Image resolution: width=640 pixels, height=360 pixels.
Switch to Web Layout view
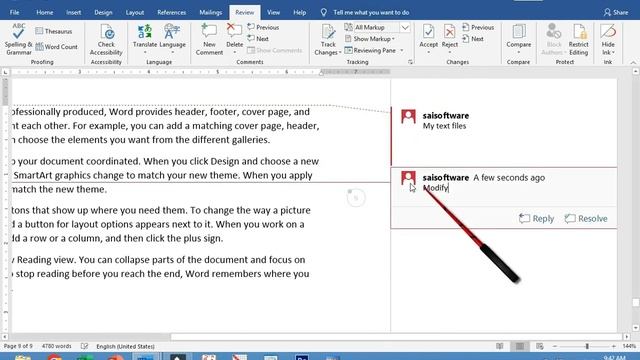[x=540, y=346]
